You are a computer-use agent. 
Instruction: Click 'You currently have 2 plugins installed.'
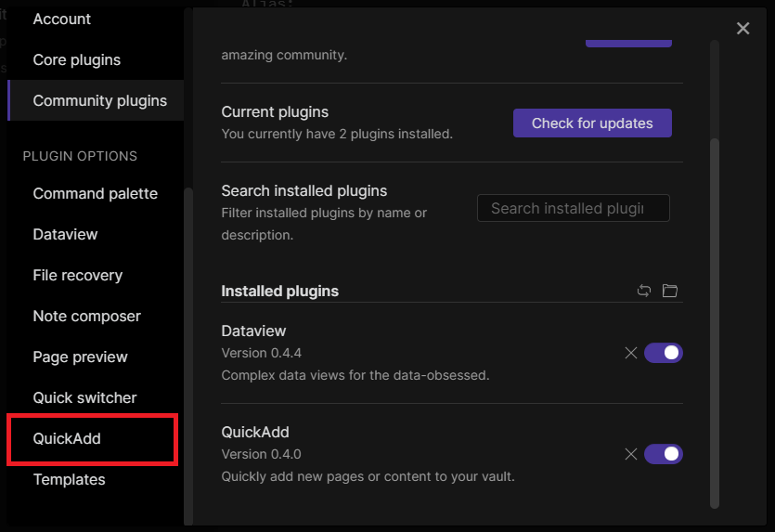pyautogui.click(x=337, y=134)
